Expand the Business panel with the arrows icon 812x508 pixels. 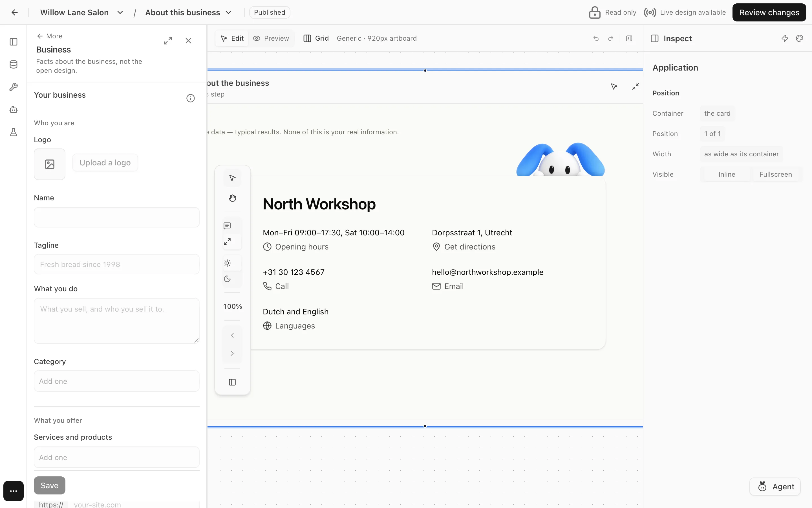[x=168, y=41]
